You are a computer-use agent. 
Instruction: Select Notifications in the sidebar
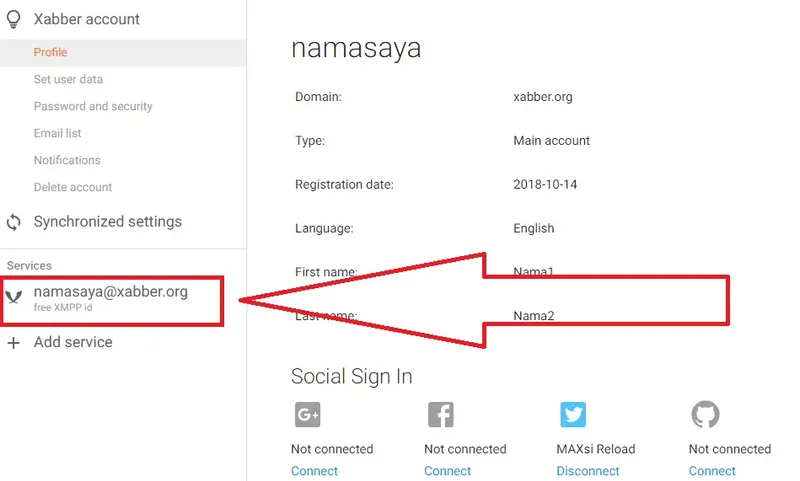point(67,161)
